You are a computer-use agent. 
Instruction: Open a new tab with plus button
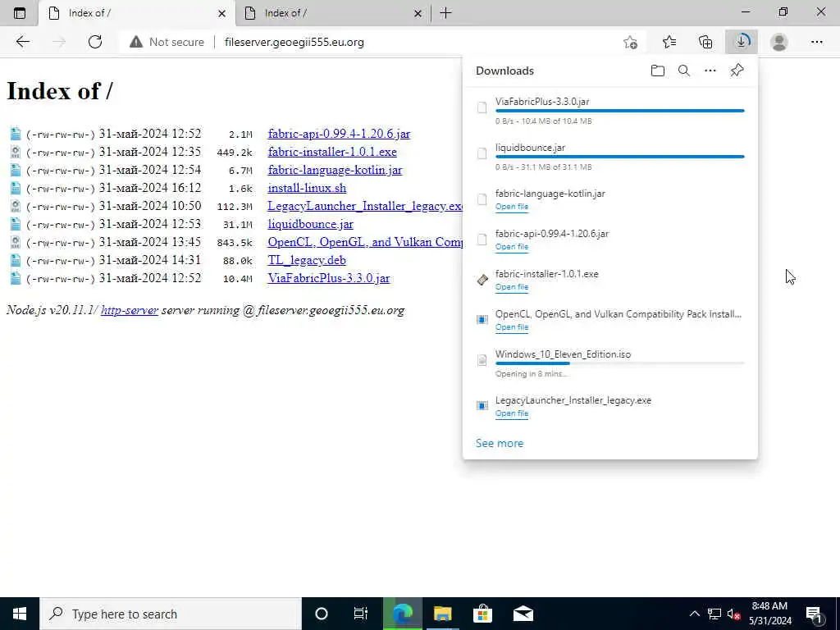(445, 13)
